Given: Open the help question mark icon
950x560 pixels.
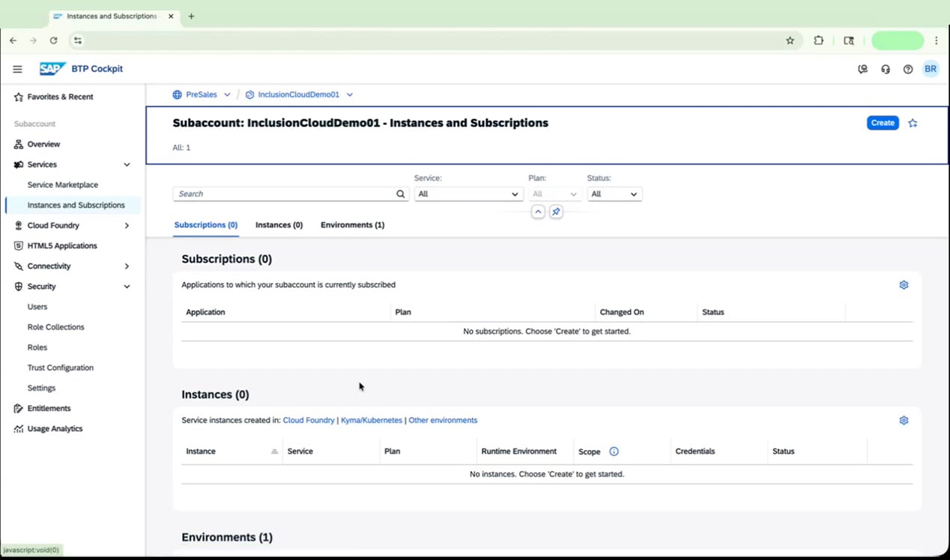Looking at the screenshot, I should click(x=908, y=69).
